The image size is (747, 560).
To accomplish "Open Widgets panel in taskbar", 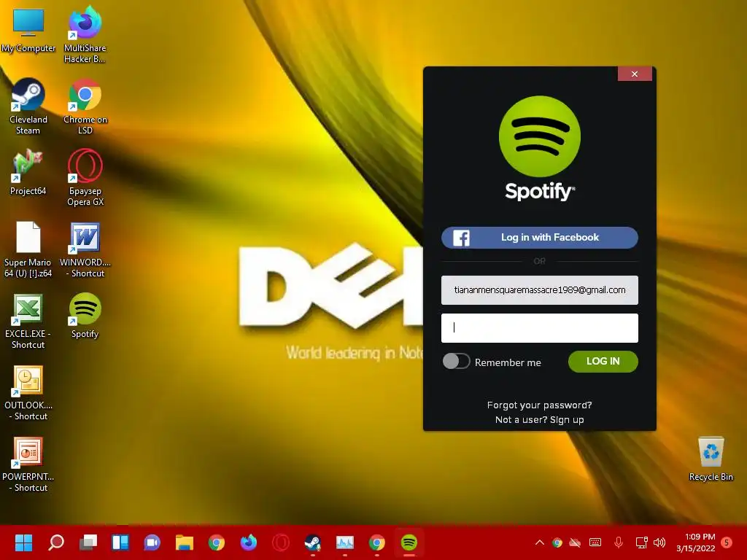I will tap(120, 542).
